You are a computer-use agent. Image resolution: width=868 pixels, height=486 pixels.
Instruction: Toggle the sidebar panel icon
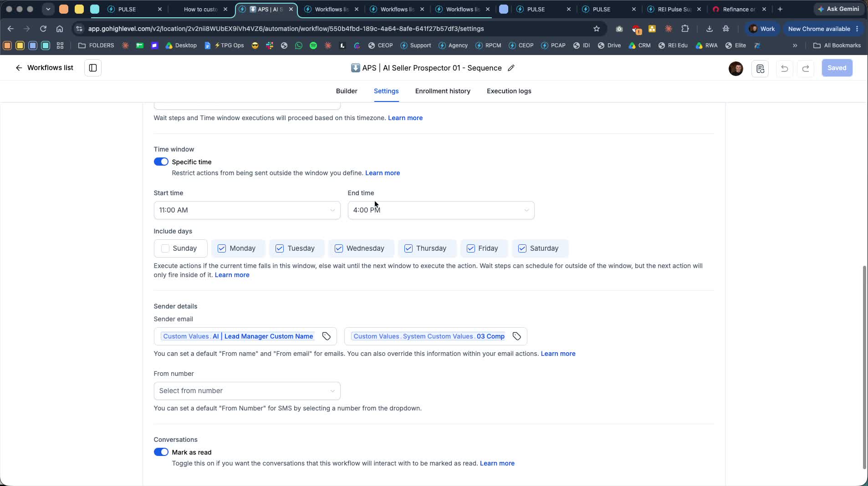[93, 68]
